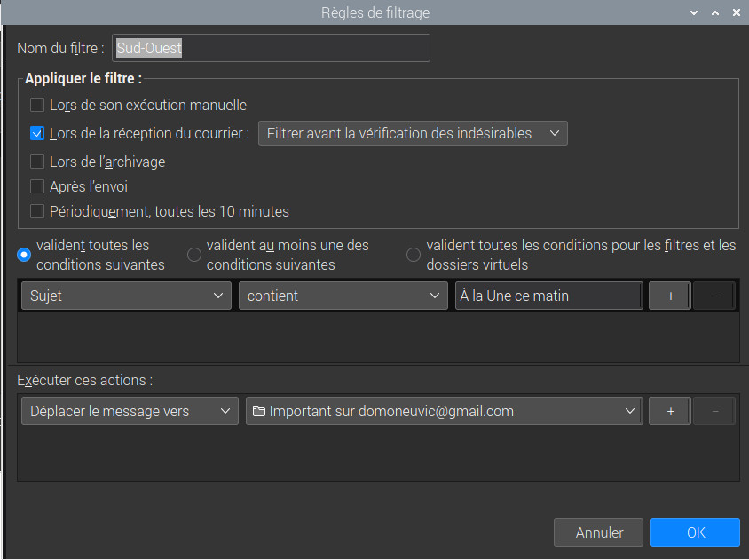
Task: Remove the condition row with minus
Action: coord(714,296)
